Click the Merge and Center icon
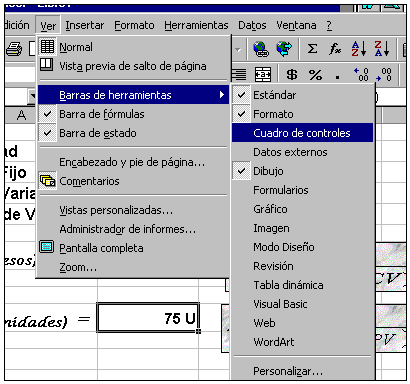 [263, 74]
